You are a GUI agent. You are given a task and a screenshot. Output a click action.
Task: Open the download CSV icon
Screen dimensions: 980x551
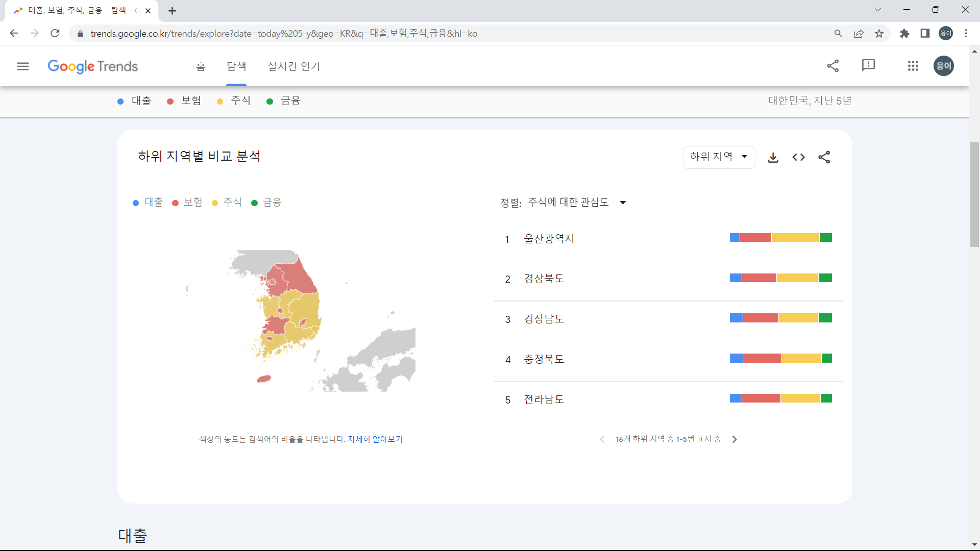click(773, 157)
